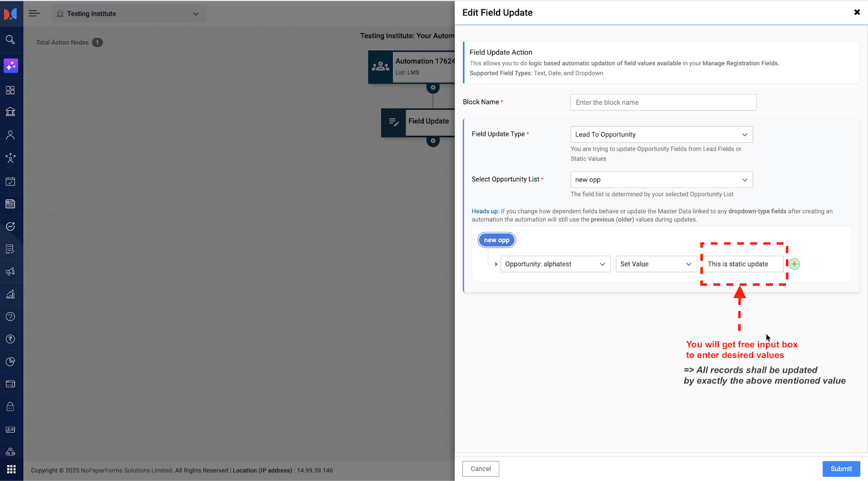The image size is (868, 481).
Task: Click the search icon in sidebar
Action: [10, 40]
